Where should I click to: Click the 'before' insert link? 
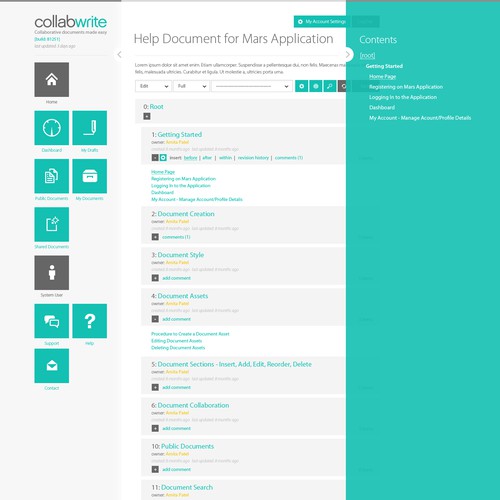[x=190, y=158]
